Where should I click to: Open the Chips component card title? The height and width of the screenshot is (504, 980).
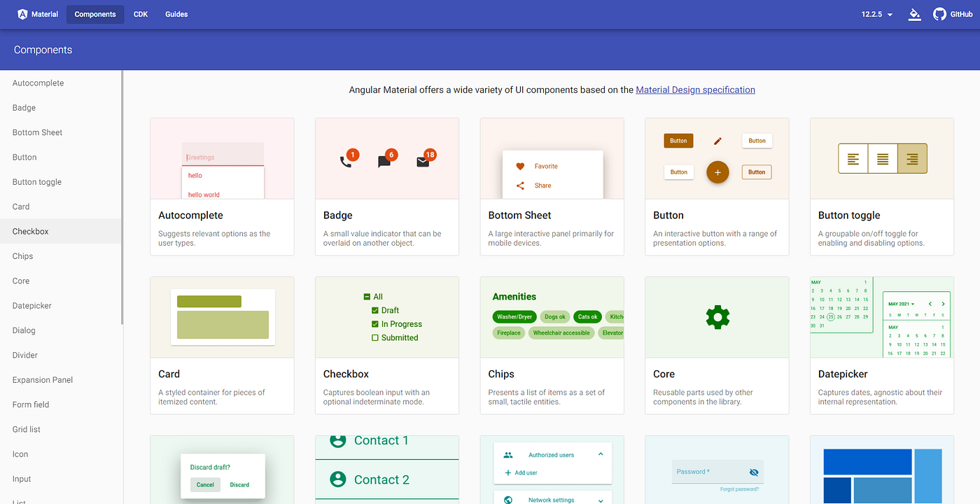pyautogui.click(x=501, y=374)
